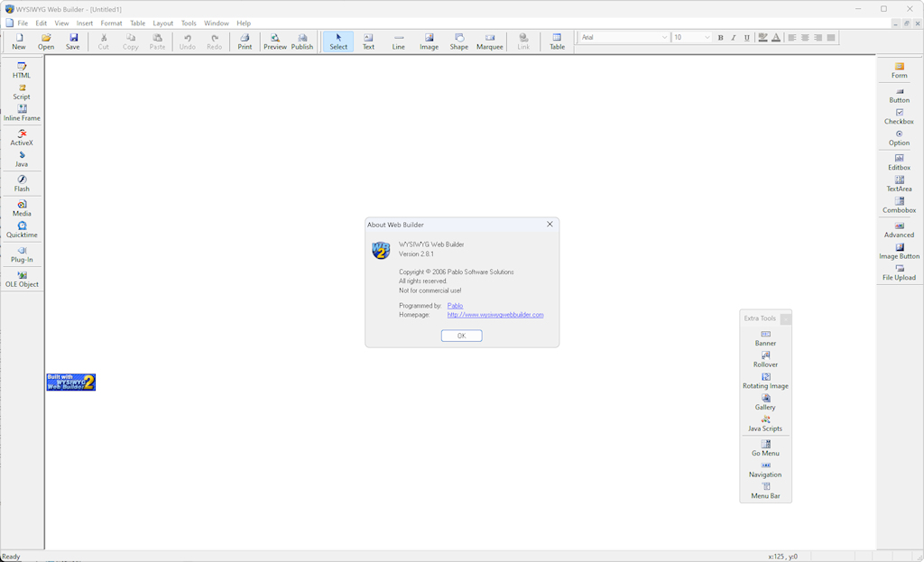924x562 pixels.
Task: Insert a Java applet object
Action: [x=22, y=159]
